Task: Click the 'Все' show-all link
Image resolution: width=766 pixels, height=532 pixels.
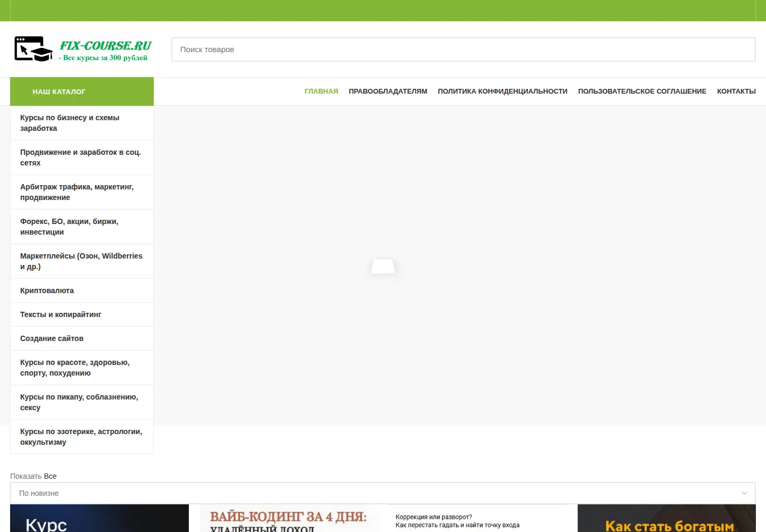Action: coord(50,476)
